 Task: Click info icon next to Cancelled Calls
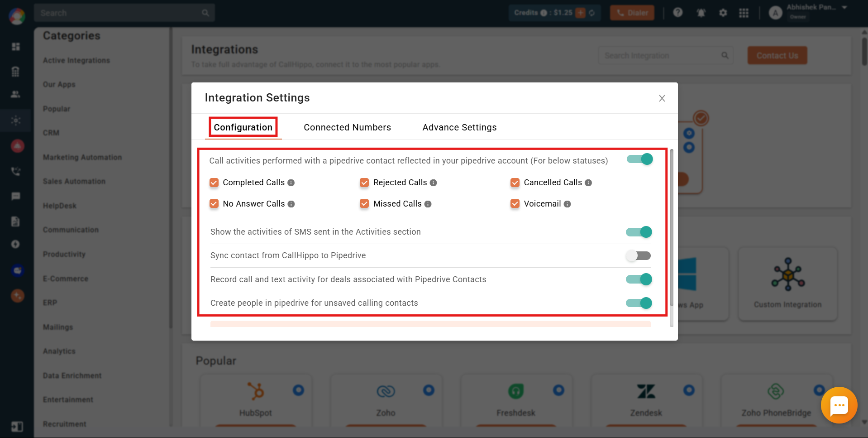588,183
